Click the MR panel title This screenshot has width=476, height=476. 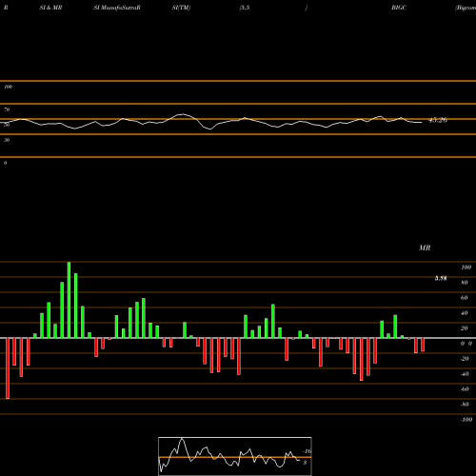click(425, 248)
